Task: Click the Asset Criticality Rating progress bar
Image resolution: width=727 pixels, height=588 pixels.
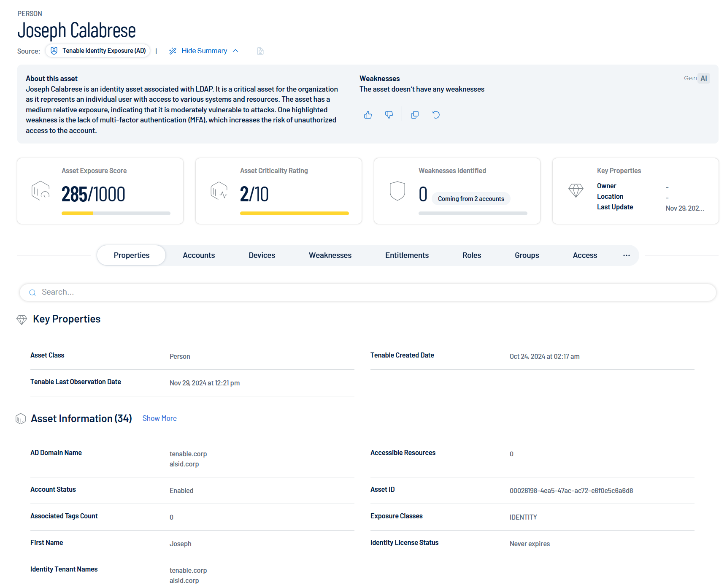Action: [x=295, y=214]
